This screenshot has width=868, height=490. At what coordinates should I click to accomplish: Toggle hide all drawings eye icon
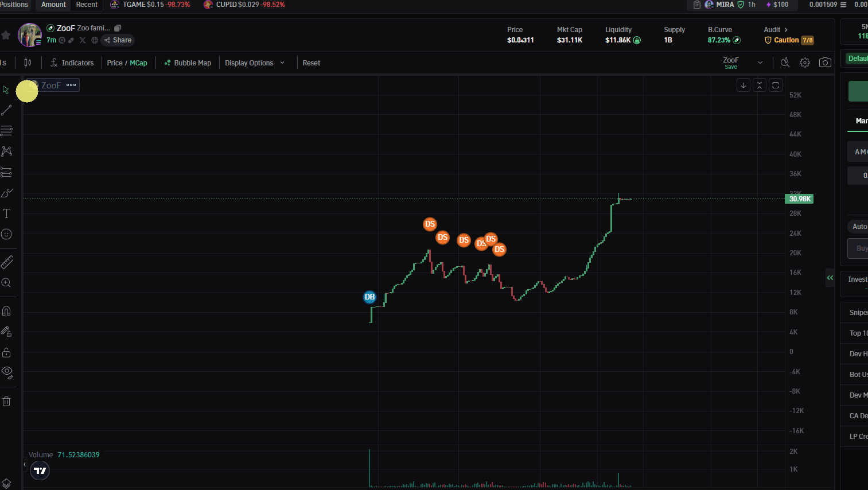tap(6, 372)
